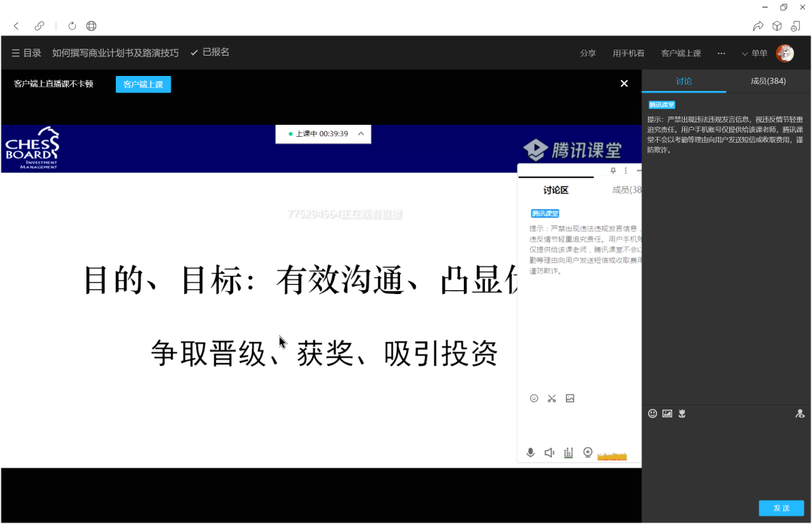
Task: Send a flower with the flower icon
Action: (682, 413)
